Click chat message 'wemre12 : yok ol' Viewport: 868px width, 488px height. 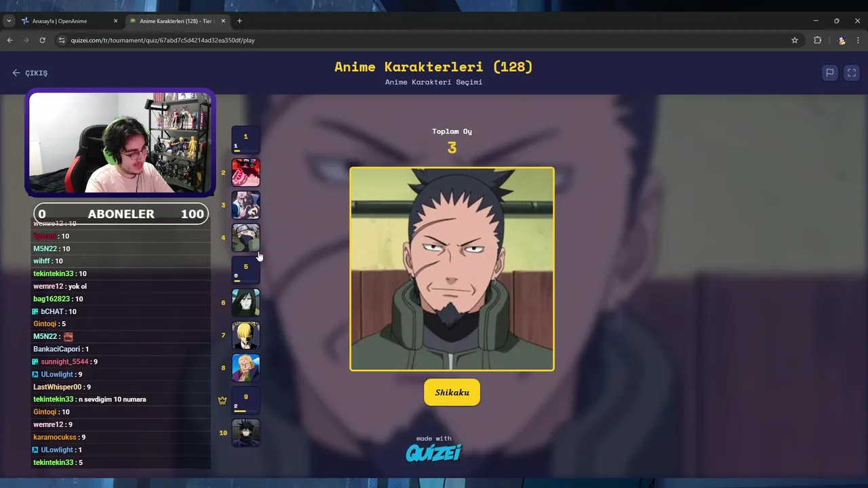coord(60,286)
